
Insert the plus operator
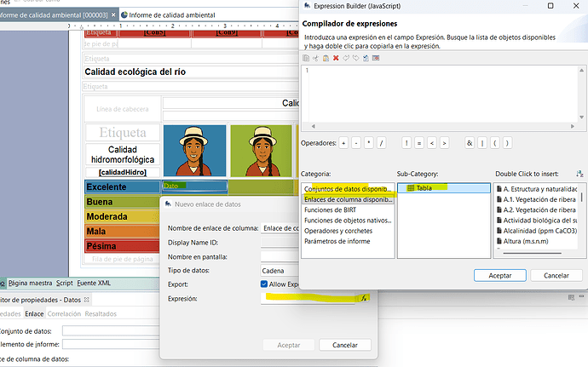tap(344, 143)
